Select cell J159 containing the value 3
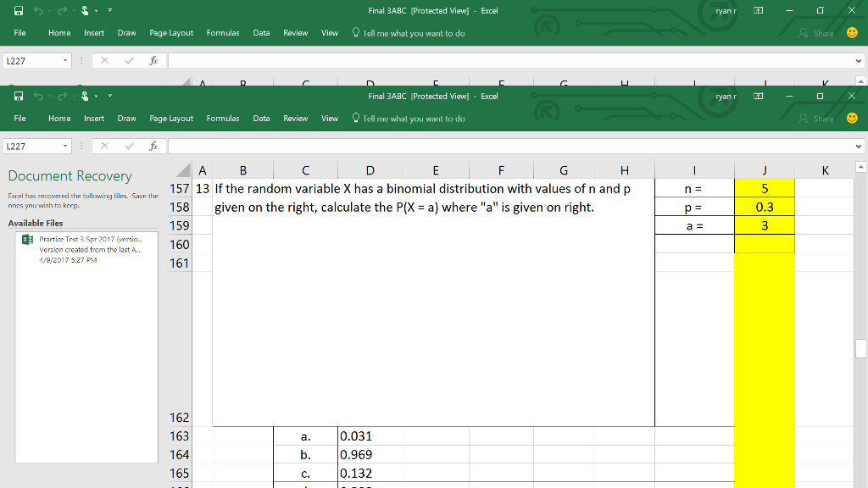The width and height of the screenshot is (868, 488). 764,225
